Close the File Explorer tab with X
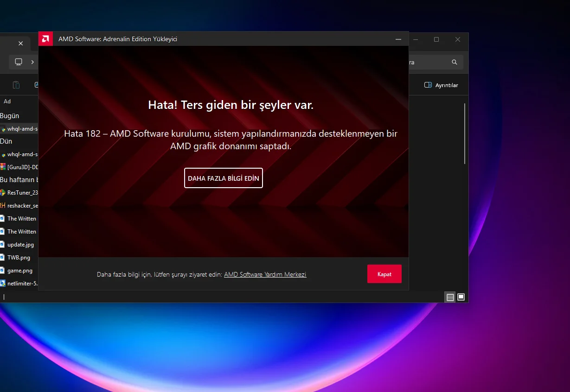 (x=20, y=44)
